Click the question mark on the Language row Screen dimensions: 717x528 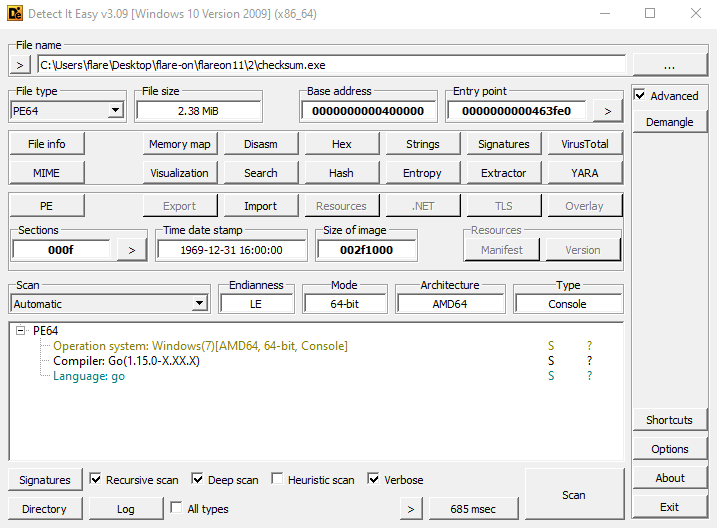[589, 376]
